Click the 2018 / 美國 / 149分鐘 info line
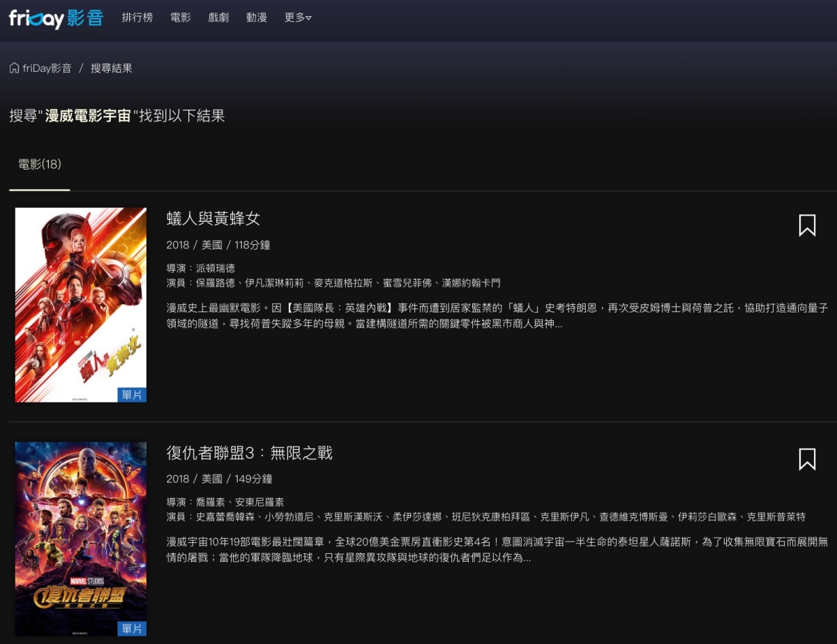This screenshot has width=837, height=644. pyautogui.click(x=219, y=479)
